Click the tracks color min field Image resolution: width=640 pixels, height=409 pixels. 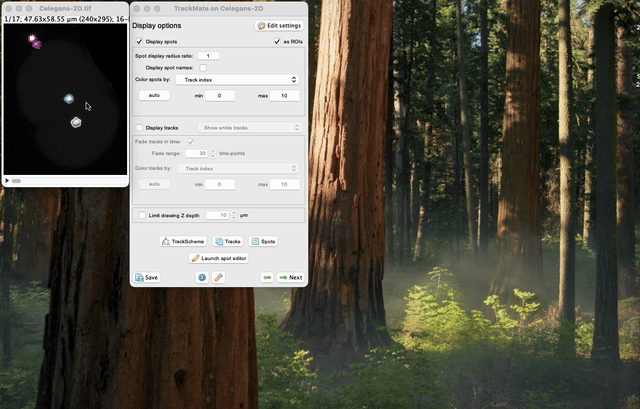(220, 184)
